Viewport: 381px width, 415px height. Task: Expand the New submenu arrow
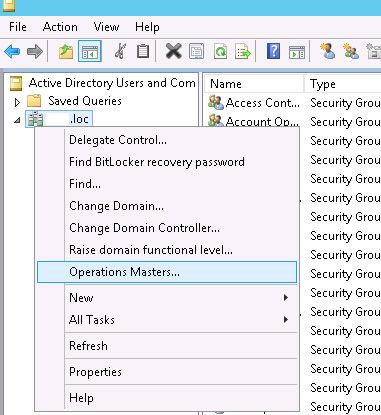pyautogui.click(x=286, y=298)
